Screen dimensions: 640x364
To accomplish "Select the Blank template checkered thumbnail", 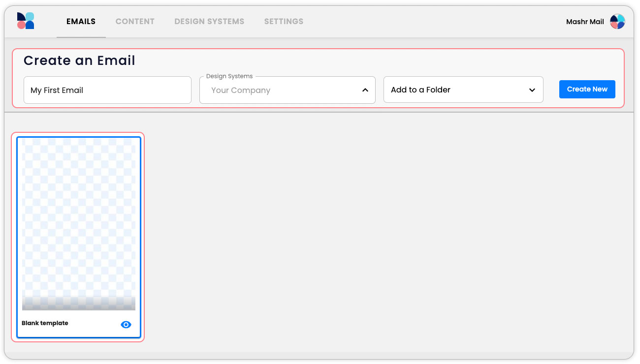I will (79, 216).
